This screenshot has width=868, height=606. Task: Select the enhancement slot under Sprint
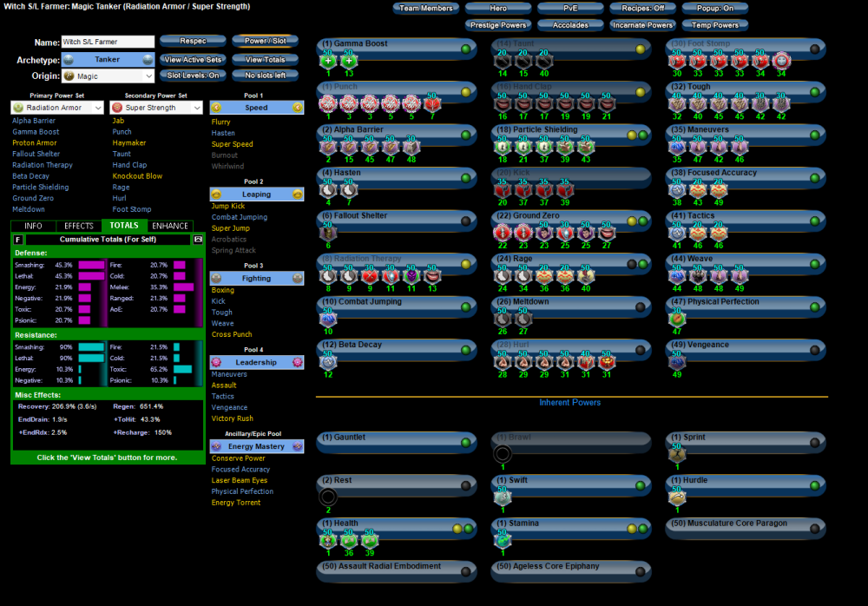point(676,454)
